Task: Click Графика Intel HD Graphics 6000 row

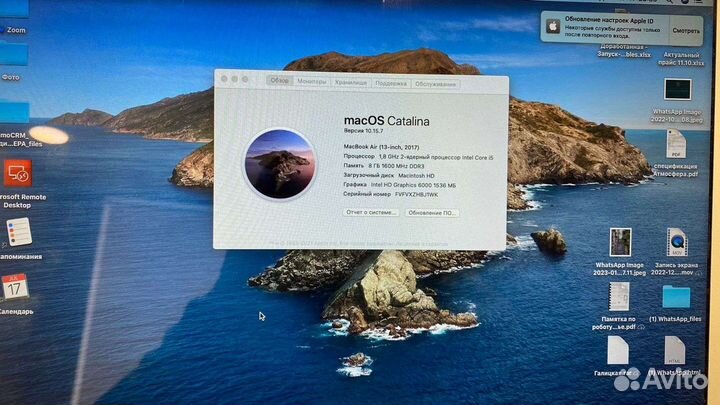Action: [400, 185]
